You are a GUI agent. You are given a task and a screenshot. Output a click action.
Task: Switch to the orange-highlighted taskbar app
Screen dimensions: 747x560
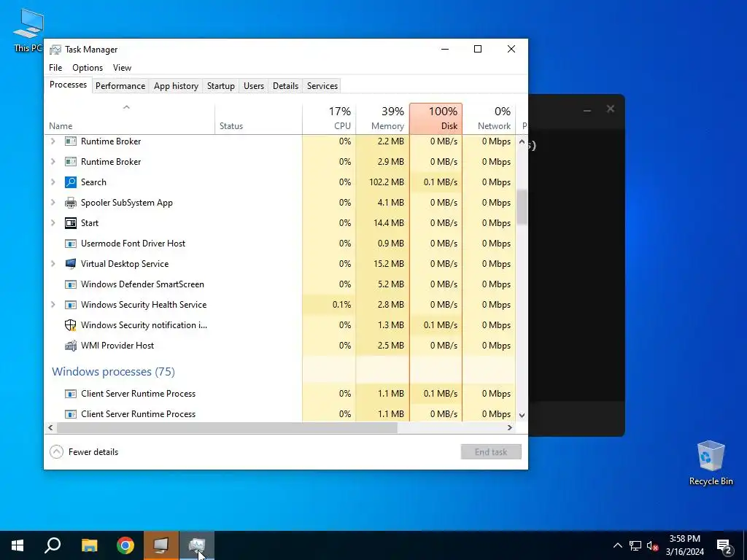click(161, 545)
